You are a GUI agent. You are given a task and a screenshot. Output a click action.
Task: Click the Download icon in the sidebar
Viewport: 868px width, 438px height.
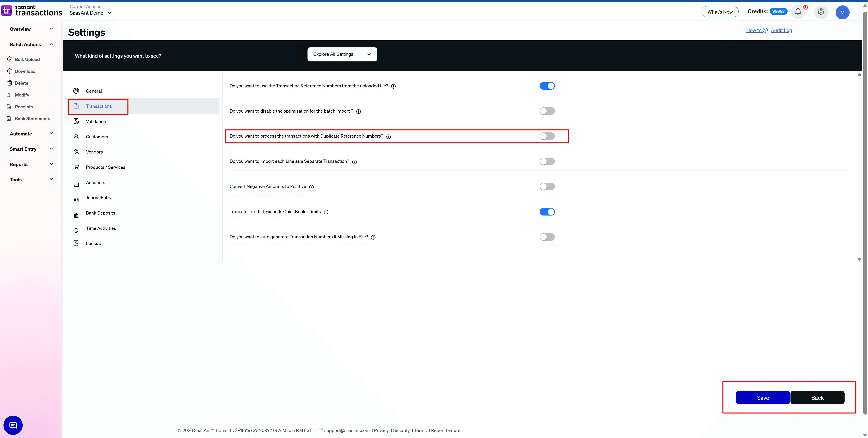[x=10, y=71]
